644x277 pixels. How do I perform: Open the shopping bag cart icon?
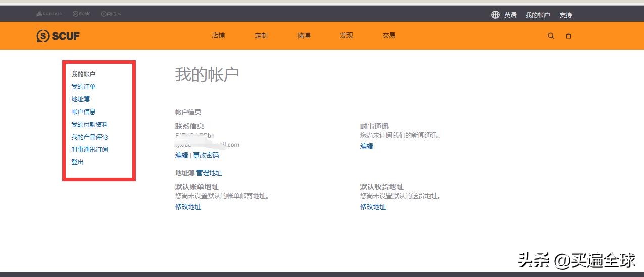(568, 36)
